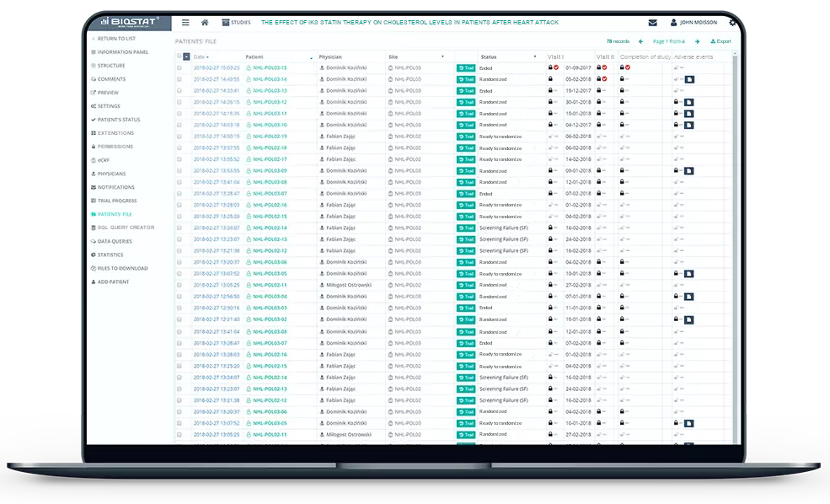
Task: Open patient link NHL-POL03-13
Action: [269, 90]
